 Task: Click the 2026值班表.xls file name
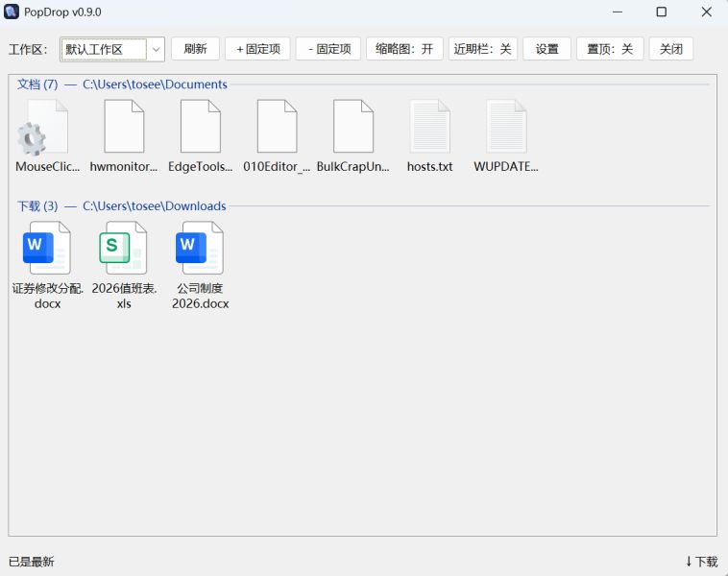(x=124, y=296)
